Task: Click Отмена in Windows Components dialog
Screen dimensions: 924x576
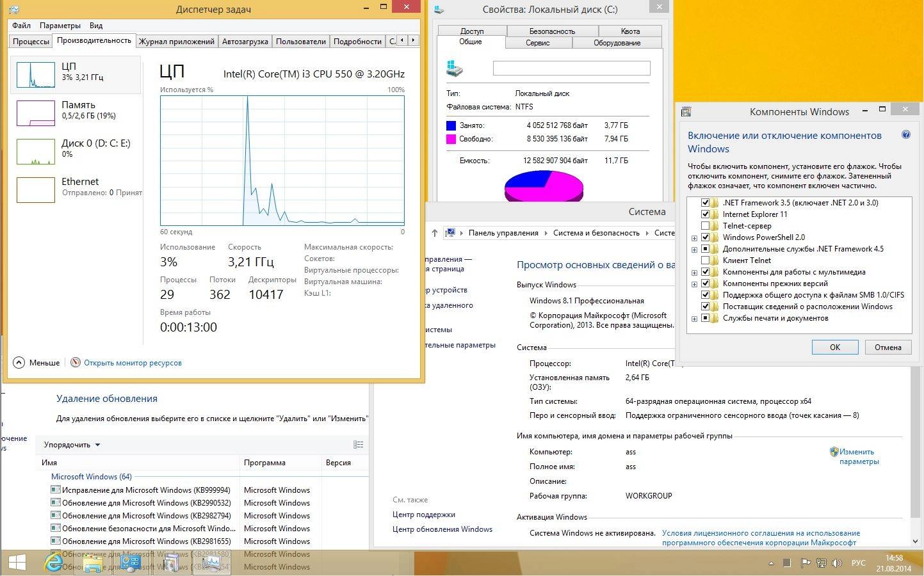Action: click(888, 347)
